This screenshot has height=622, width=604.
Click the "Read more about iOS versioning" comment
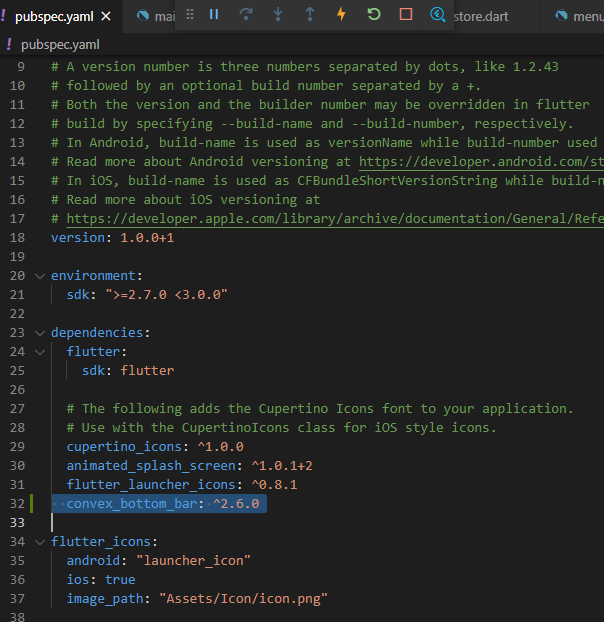click(185, 200)
